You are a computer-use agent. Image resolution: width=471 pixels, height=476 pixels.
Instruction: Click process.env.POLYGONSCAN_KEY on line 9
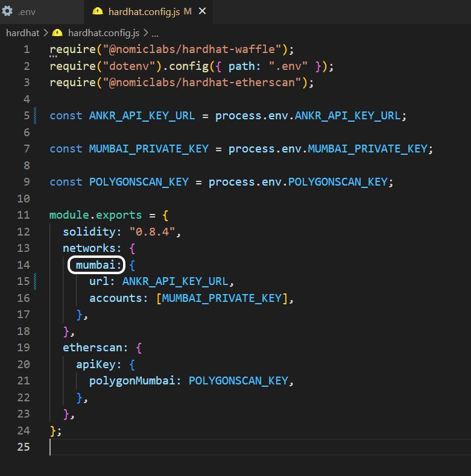[x=298, y=182]
